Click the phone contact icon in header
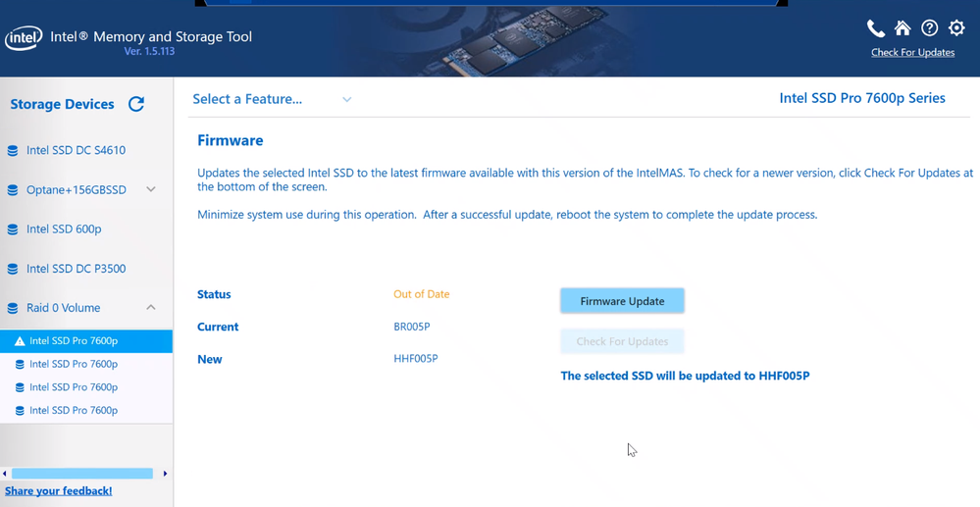Viewport: 980px width, 507px height. 876,28
